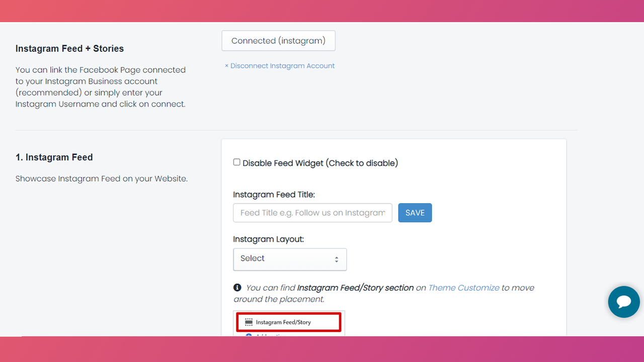Click the info icon beside the placement note
Image resolution: width=644 pixels, height=362 pixels.
pos(237,288)
